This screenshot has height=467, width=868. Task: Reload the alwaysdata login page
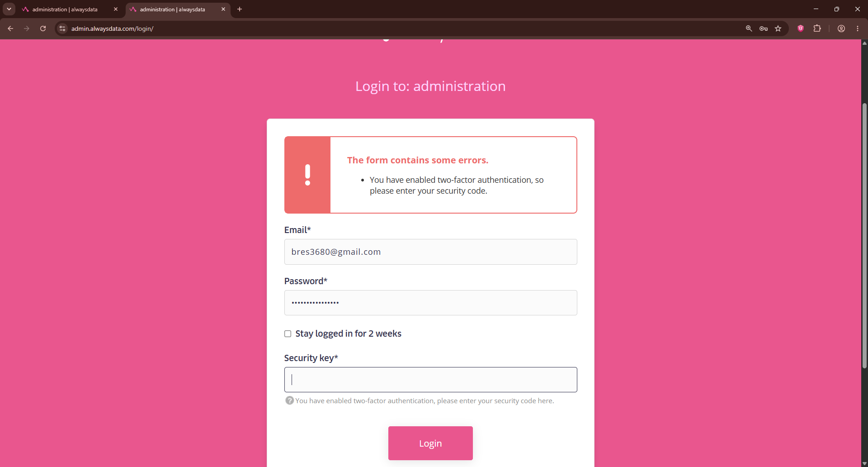point(43,29)
